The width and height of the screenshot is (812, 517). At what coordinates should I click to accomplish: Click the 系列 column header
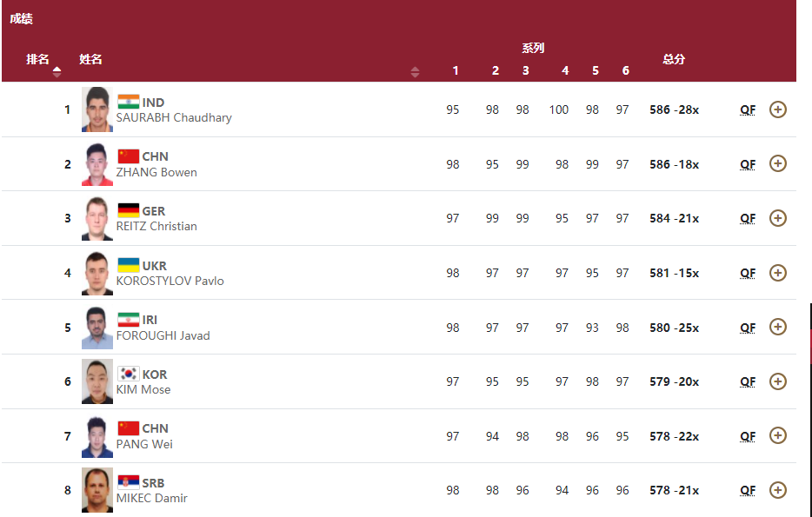pyautogui.click(x=533, y=49)
